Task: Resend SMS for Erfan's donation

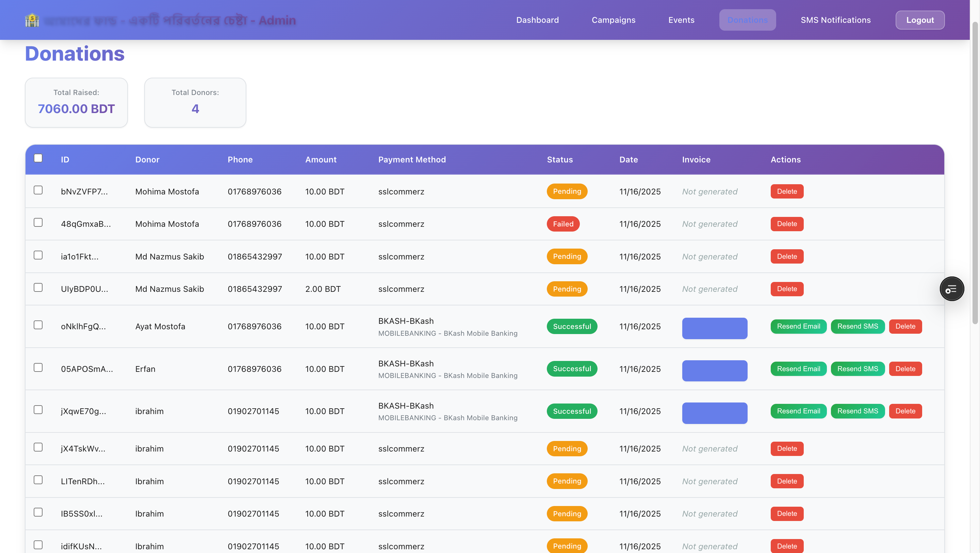Action: (x=857, y=369)
